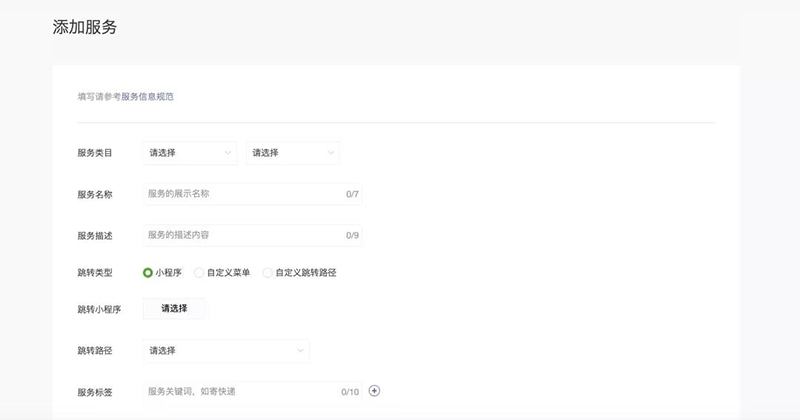Click the 跳转类型 label

[x=95, y=273]
